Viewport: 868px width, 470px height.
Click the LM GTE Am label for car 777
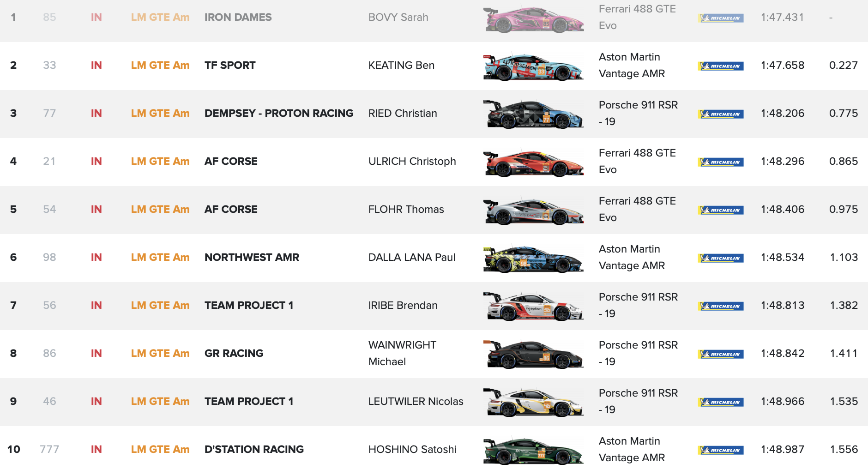click(160, 449)
